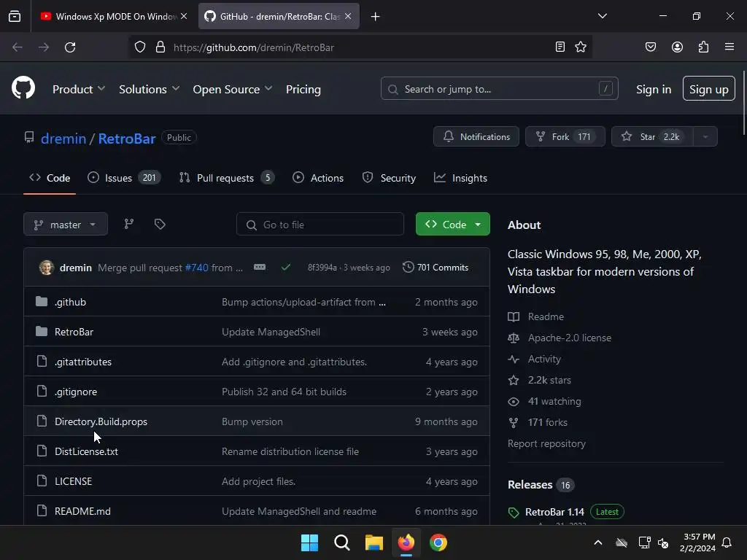Reload the page with refresh icon
Image resolution: width=747 pixels, height=560 pixels.
(x=70, y=47)
